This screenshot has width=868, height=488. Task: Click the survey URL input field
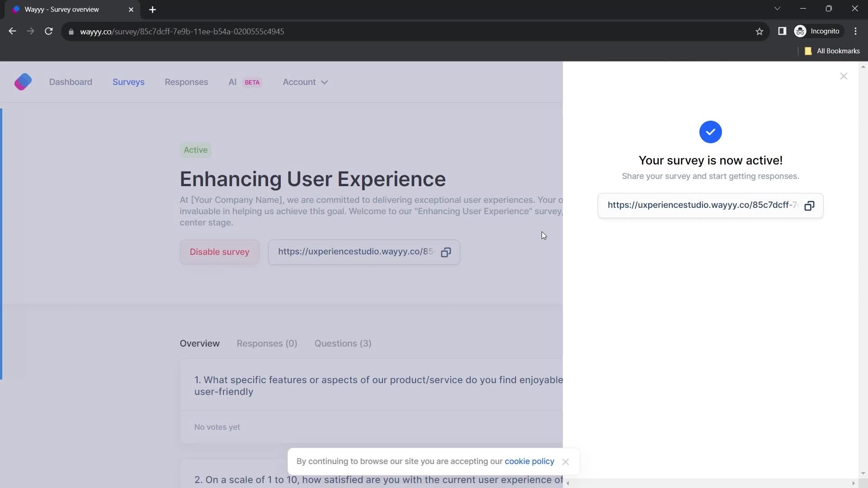coord(702,205)
